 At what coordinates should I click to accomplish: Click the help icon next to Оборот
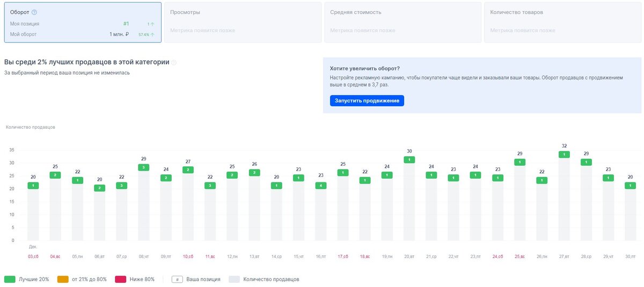(x=34, y=12)
